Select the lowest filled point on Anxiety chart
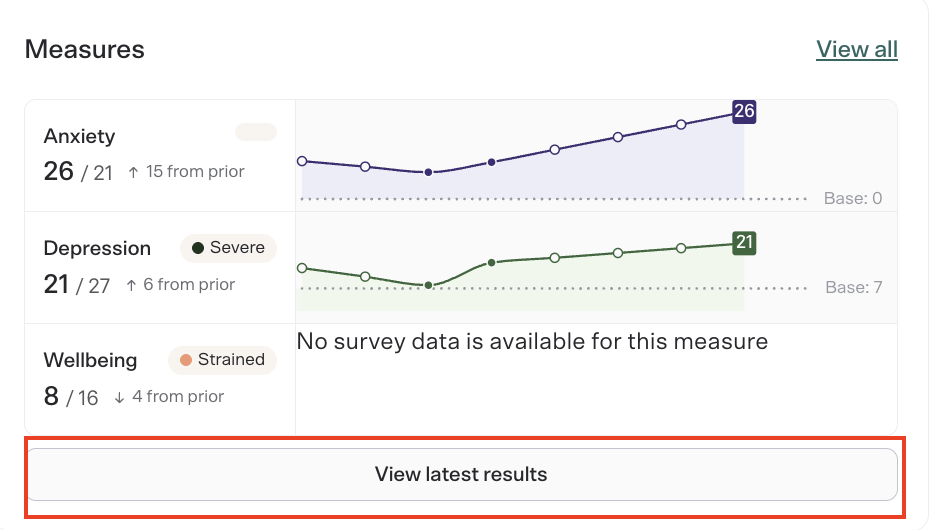The width and height of the screenshot is (932, 530). 428,172
